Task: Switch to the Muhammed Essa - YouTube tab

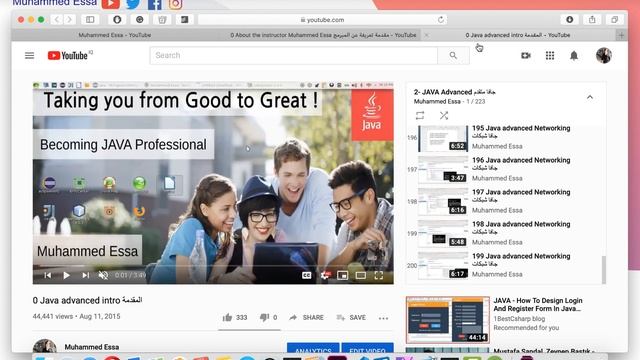Action: coord(115,35)
